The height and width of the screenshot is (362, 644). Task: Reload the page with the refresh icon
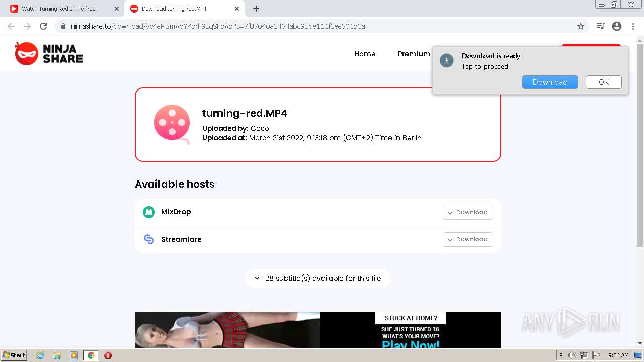click(43, 26)
